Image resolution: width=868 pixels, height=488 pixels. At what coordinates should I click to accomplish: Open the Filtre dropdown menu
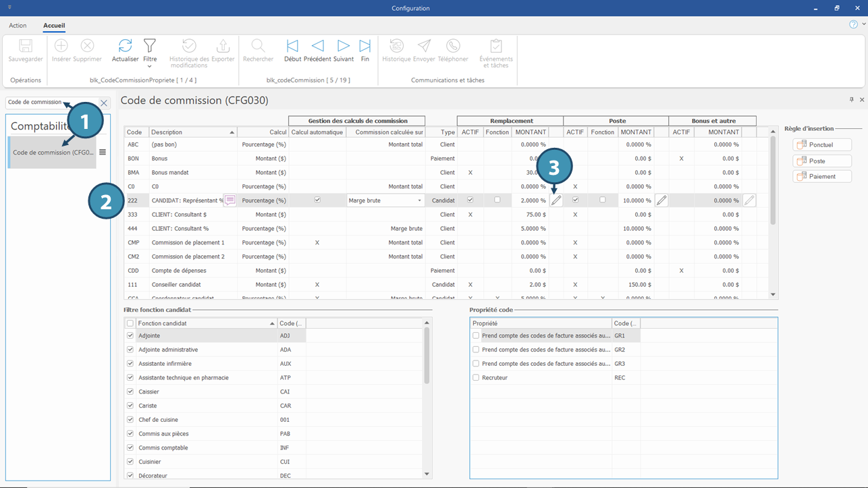pyautogui.click(x=150, y=66)
